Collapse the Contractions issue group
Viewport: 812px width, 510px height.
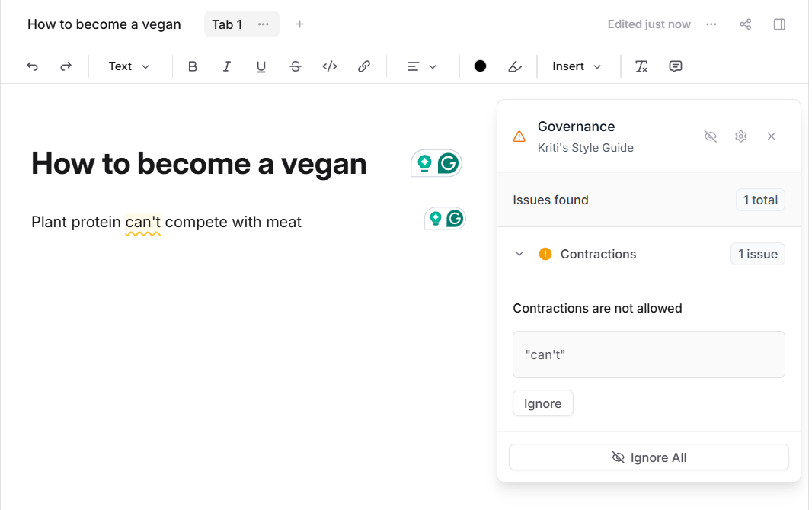click(519, 254)
